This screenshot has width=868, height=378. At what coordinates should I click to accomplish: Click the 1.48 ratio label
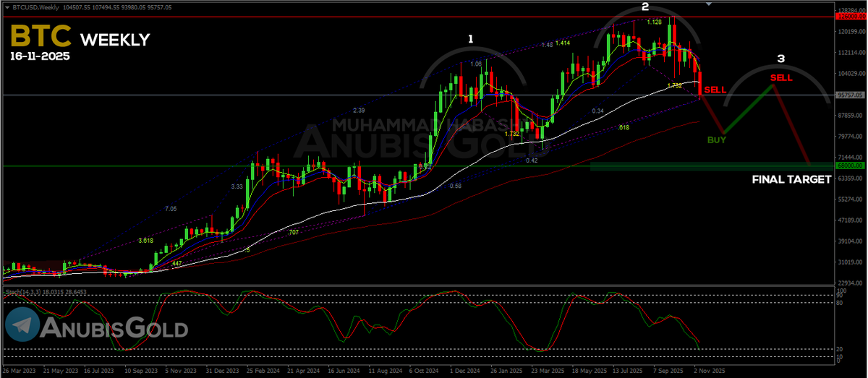coord(547,45)
